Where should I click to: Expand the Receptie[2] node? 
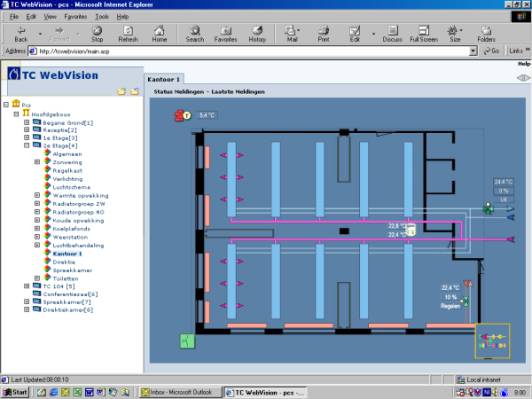(x=27, y=130)
